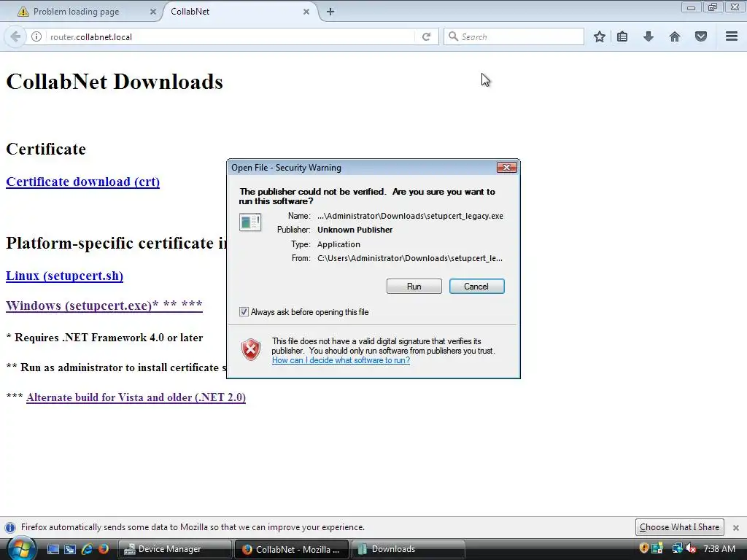This screenshot has height=560, width=747.
Task: Click the application file icon in dialog
Action: point(250,222)
